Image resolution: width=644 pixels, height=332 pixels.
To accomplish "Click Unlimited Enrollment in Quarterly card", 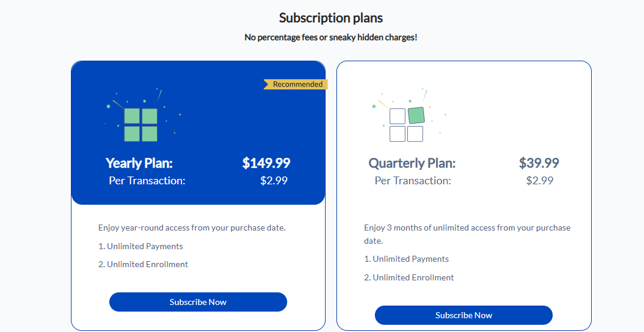I will (409, 277).
